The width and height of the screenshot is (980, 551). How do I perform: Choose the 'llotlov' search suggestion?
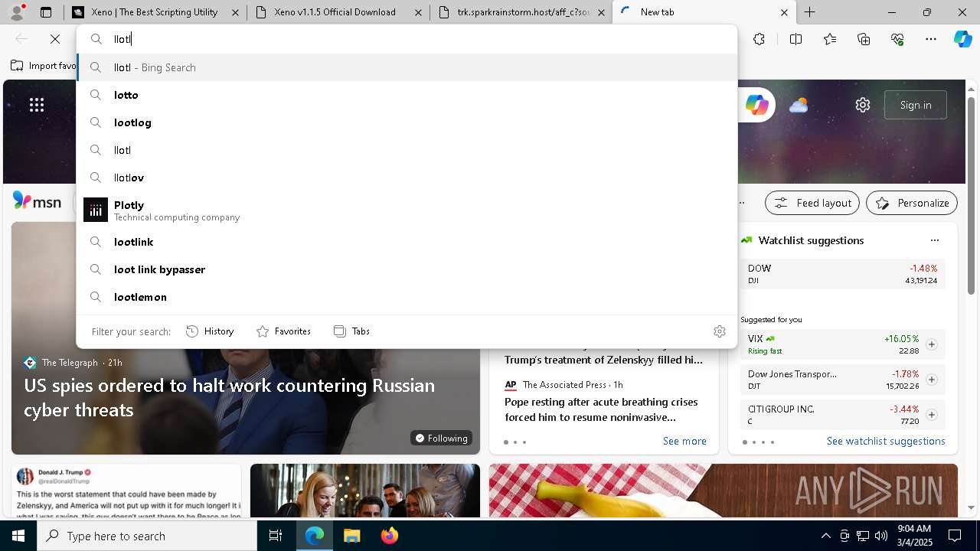click(407, 178)
